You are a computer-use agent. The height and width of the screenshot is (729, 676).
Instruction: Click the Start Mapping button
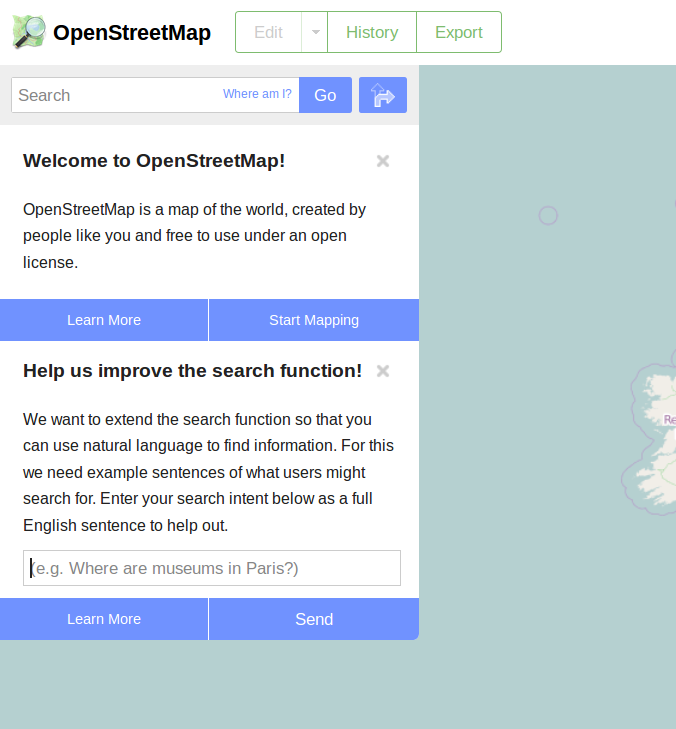pos(314,320)
